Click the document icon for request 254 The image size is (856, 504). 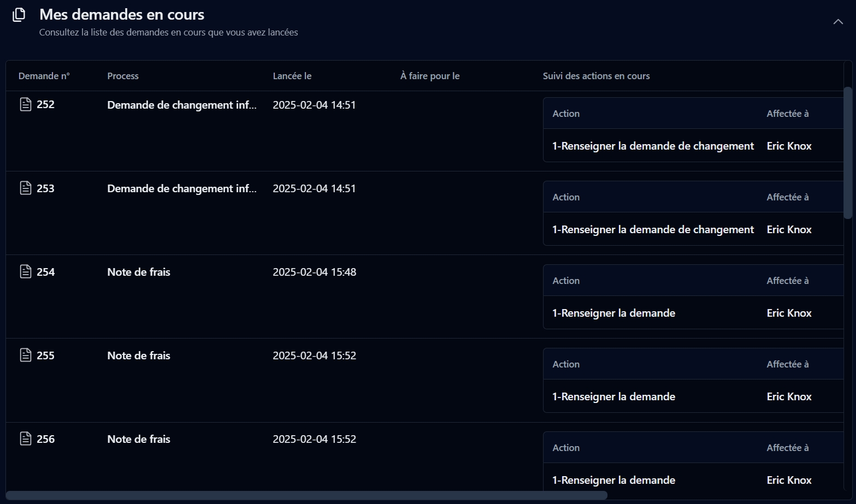26,272
